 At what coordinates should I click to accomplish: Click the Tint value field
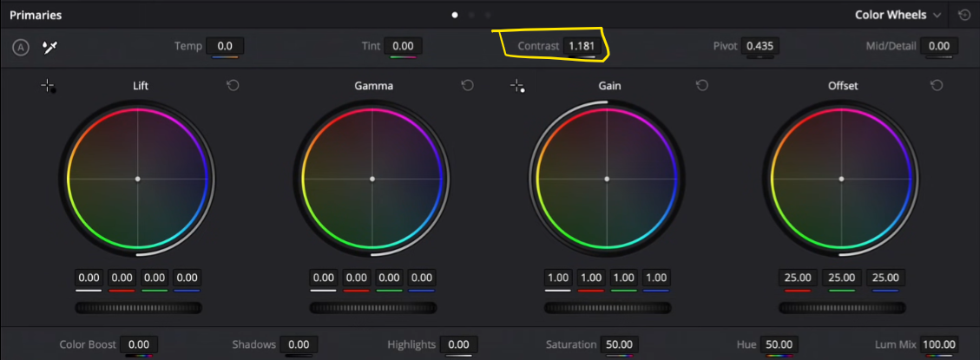point(403,46)
